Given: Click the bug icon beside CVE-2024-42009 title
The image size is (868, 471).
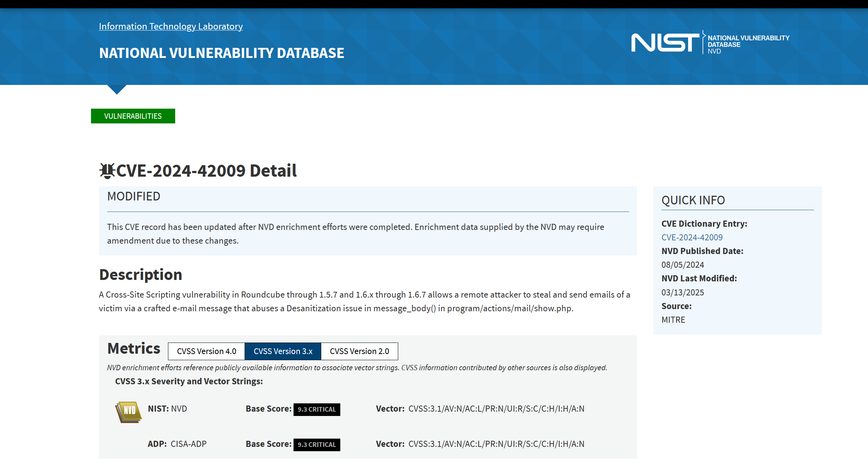Looking at the screenshot, I should click(107, 171).
